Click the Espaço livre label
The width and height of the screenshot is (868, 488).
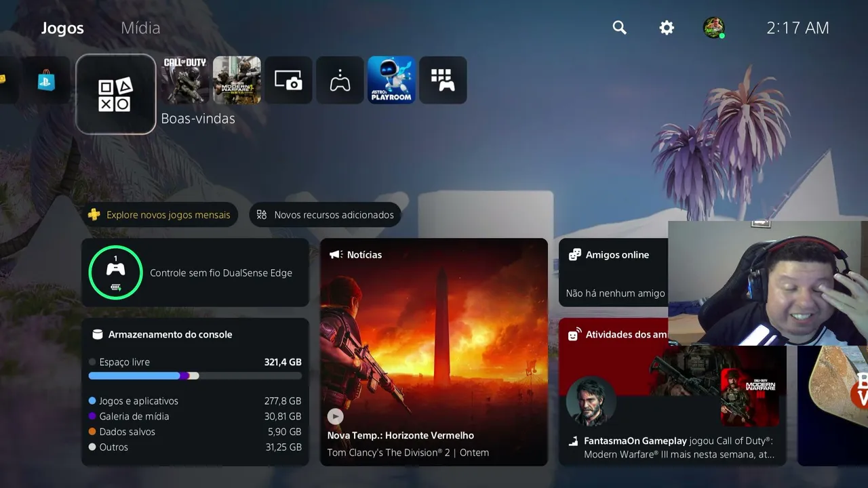(x=125, y=362)
